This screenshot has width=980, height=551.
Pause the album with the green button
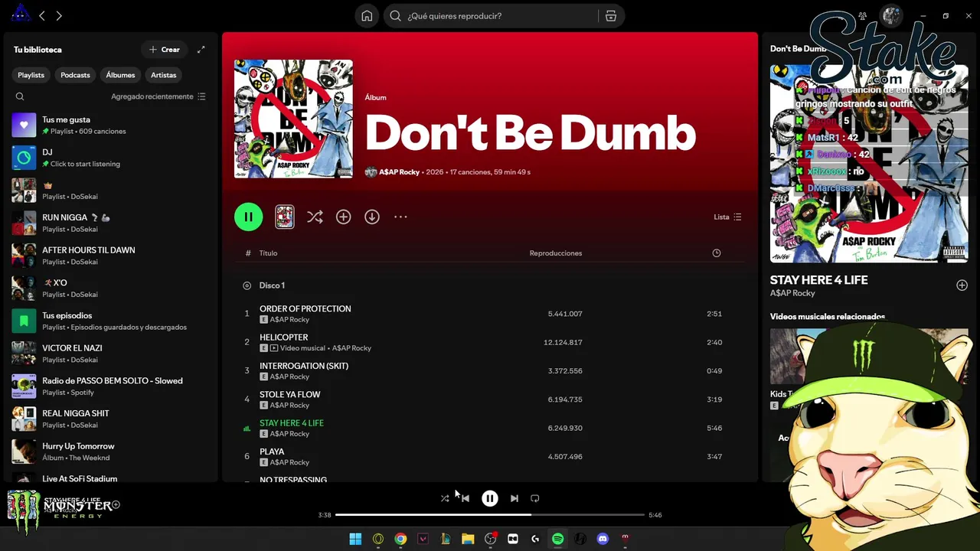coord(248,217)
